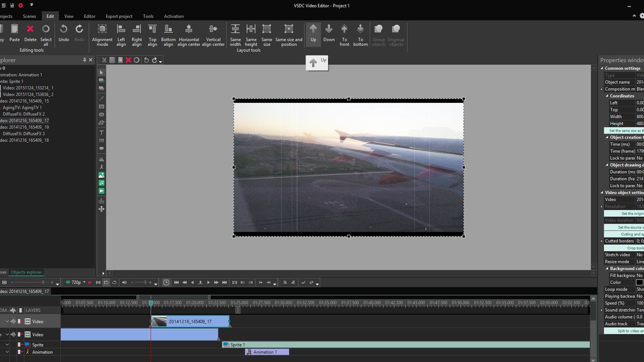
Task: Click the Crop tools button in Properties
Action: (628, 247)
